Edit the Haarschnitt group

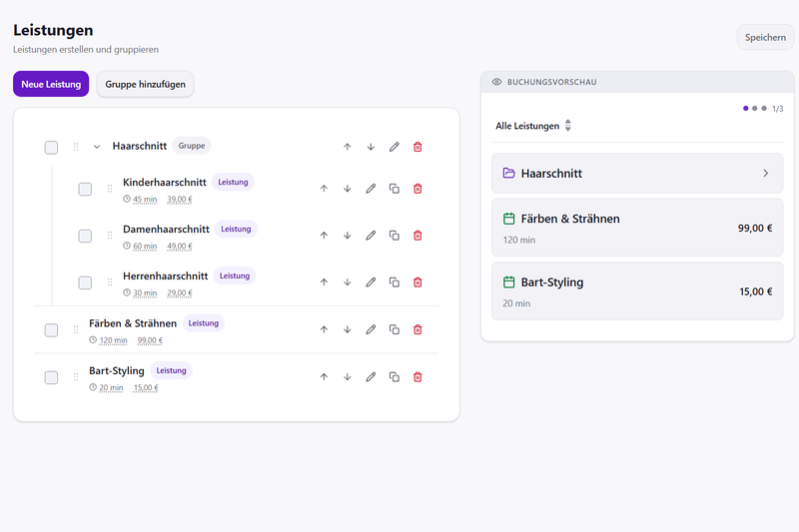pyautogui.click(x=394, y=147)
